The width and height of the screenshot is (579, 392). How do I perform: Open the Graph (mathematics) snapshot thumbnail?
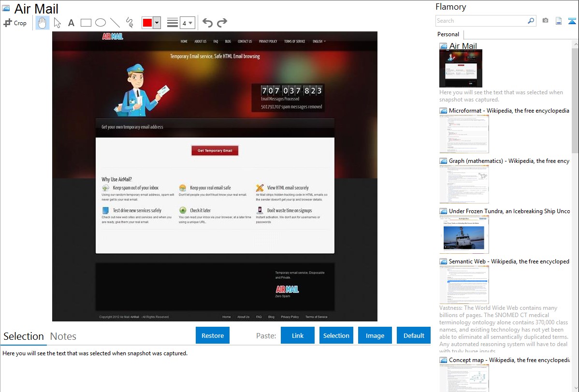[x=464, y=184]
